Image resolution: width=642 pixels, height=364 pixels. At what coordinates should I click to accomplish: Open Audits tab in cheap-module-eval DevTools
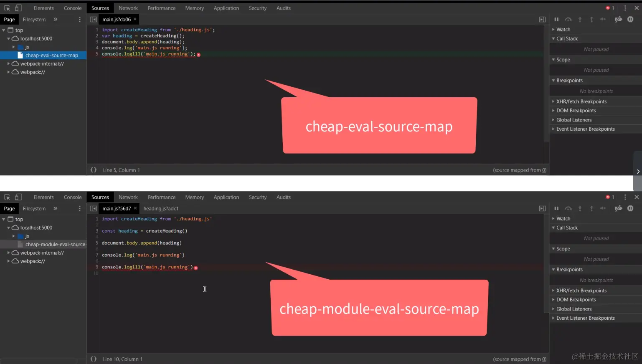284,197
